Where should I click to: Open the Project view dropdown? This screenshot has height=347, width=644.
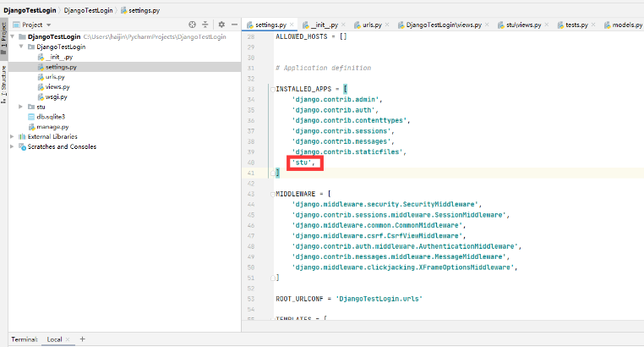click(x=48, y=25)
